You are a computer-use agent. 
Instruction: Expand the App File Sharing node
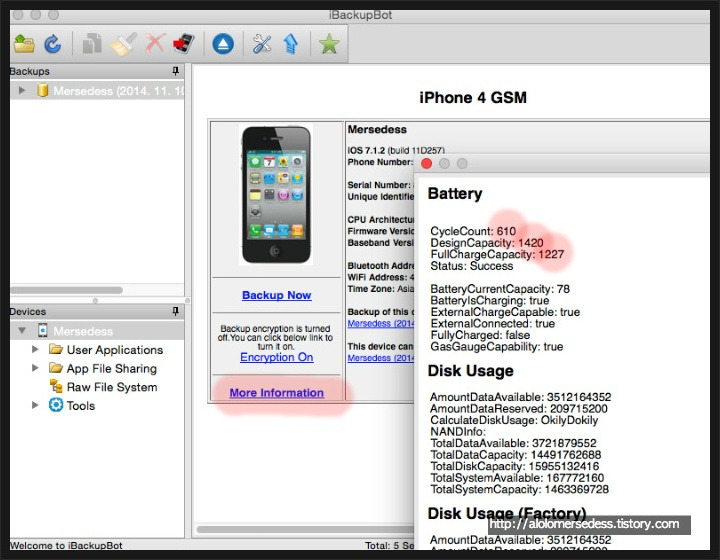tap(35, 368)
